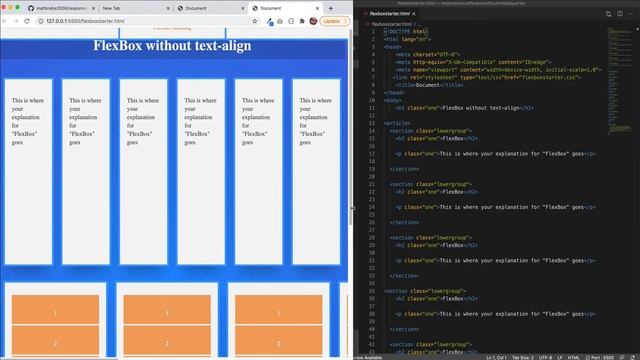Image resolution: width=640 pixels, height=360 pixels.
Task: Change language mode via HTML status item
Action: pyautogui.click(x=573, y=358)
